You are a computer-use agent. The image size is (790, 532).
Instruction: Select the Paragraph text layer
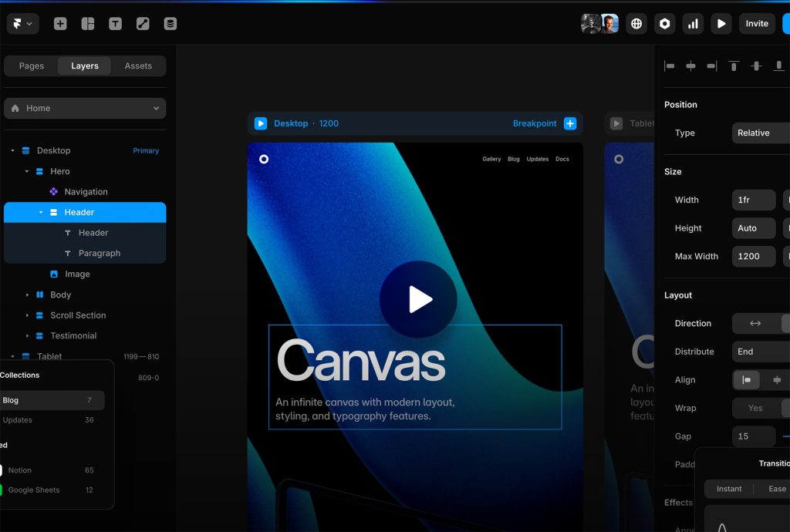tap(85, 253)
